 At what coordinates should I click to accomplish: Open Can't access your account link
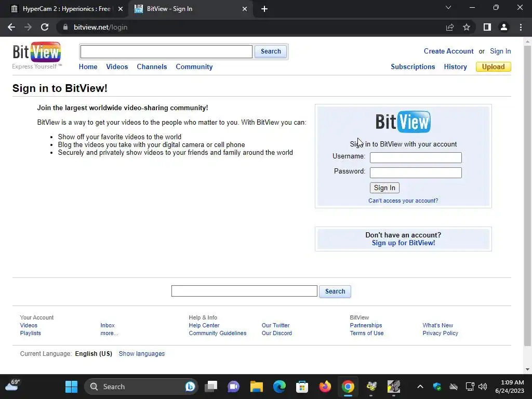403,201
